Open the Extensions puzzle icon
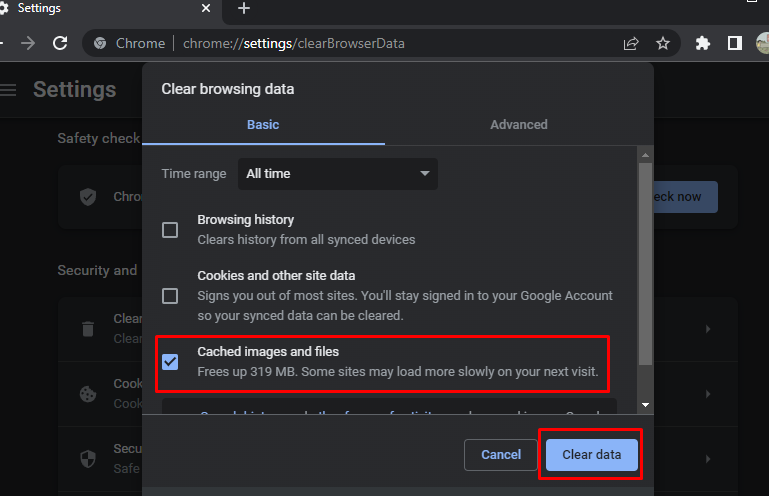 click(702, 43)
